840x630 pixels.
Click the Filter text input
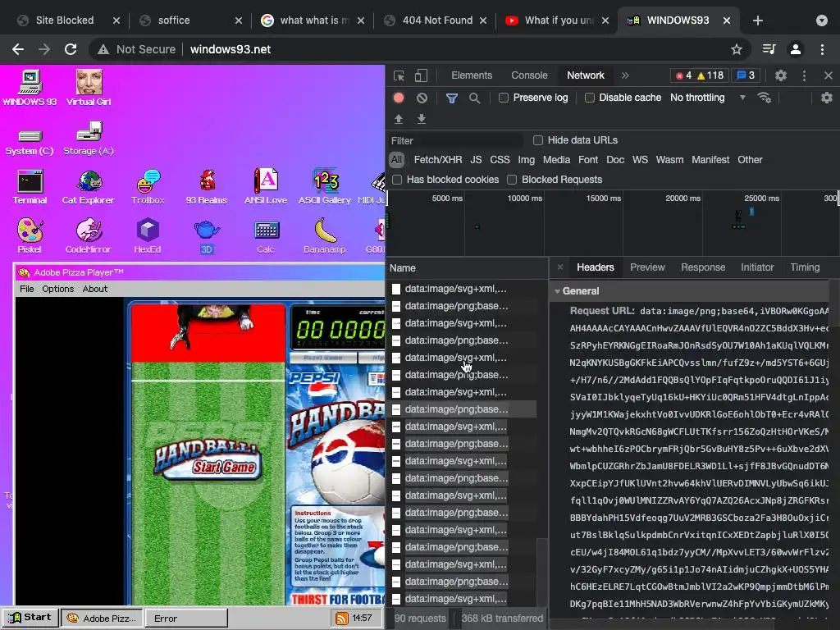455,140
